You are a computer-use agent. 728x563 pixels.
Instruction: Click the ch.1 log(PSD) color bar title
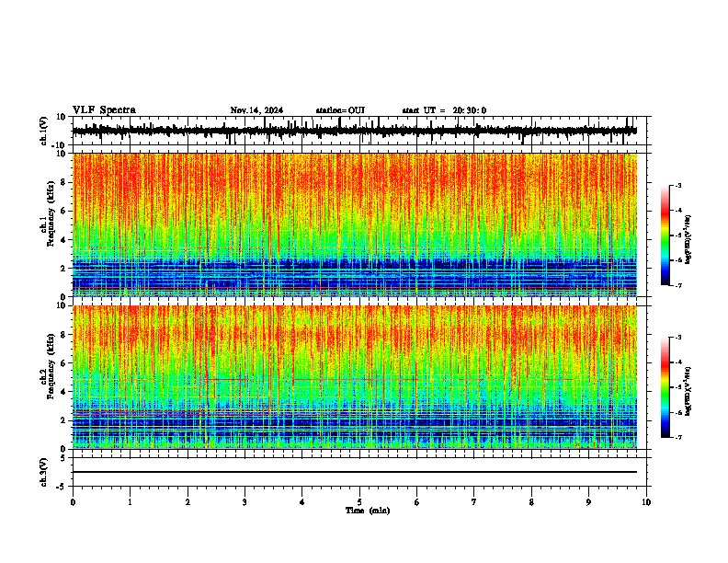688,240
